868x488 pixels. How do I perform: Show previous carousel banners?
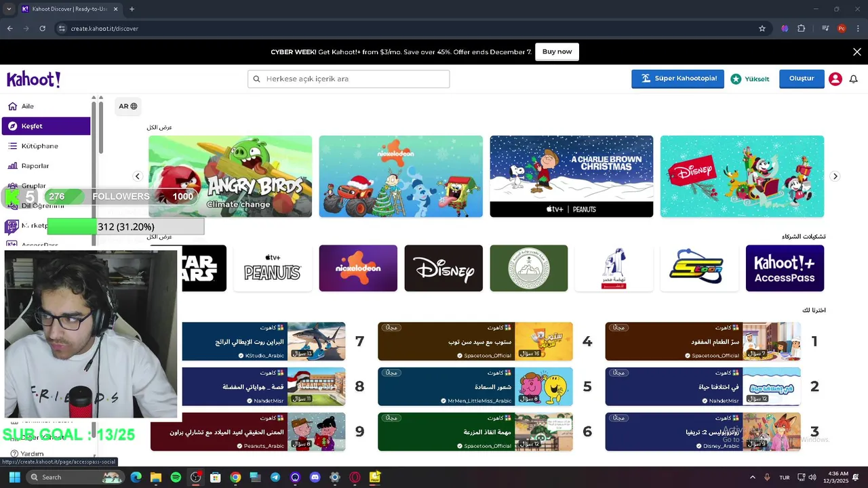click(138, 176)
